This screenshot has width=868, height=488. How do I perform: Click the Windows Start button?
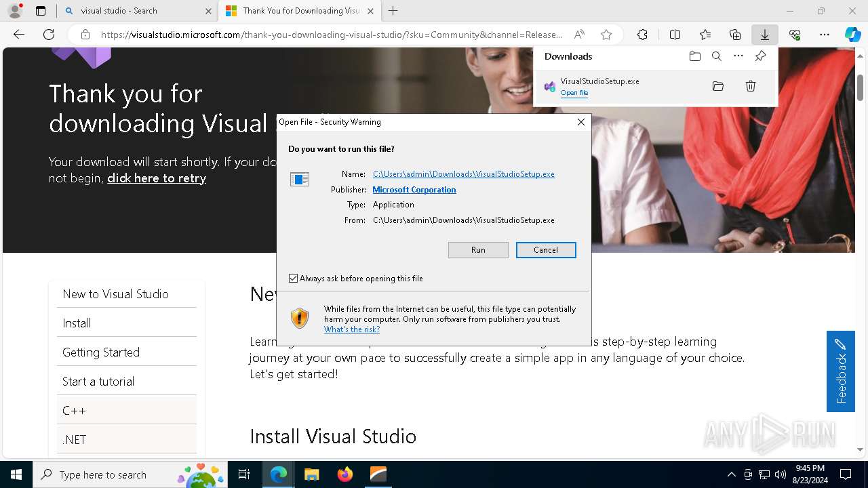(16, 474)
